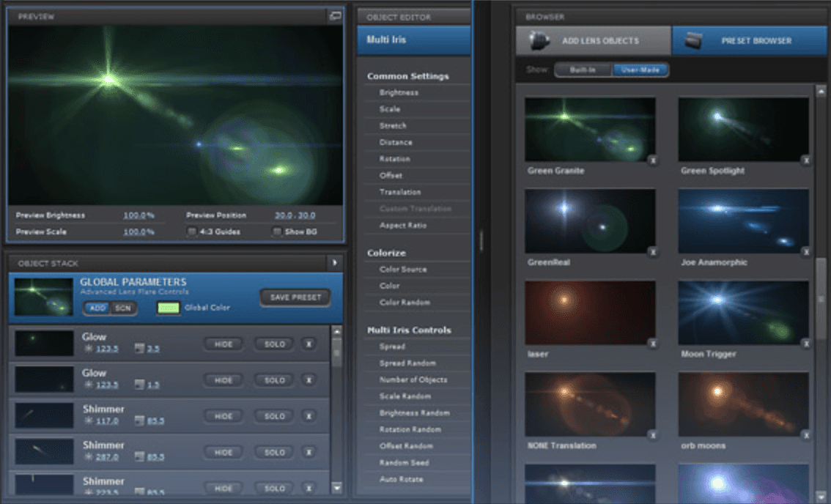Click the Save Preset button
The height and width of the screenshot is (504, 831).
(x=295, y=297)
